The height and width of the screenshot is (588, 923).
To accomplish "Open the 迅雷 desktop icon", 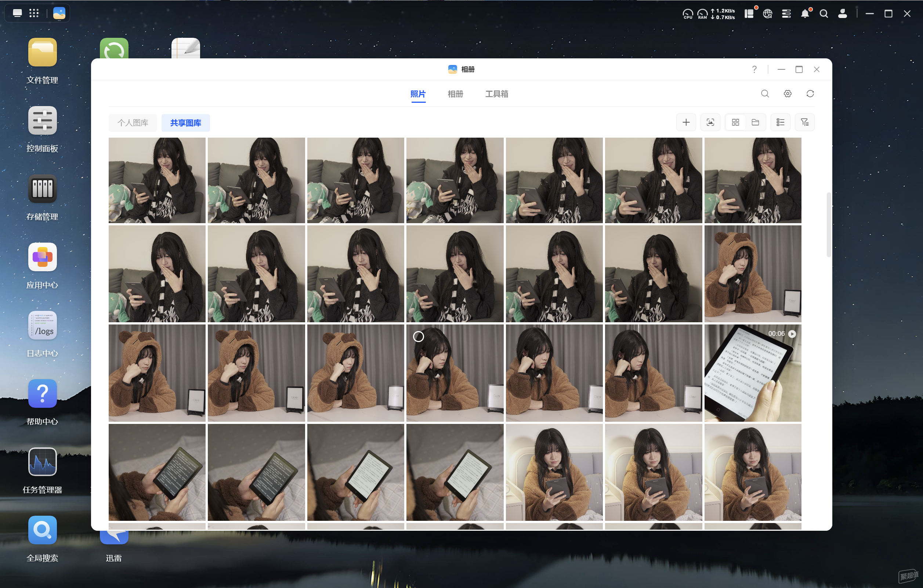I will [114, 537].
